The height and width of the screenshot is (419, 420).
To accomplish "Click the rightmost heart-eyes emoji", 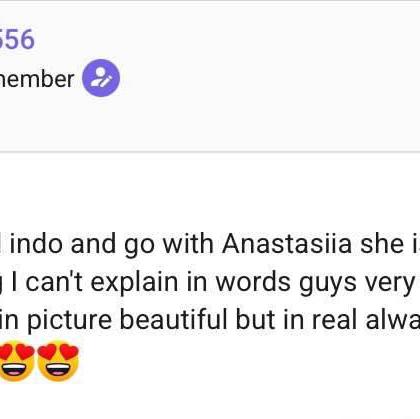I will pyautogui.click(x=58, y=361).
